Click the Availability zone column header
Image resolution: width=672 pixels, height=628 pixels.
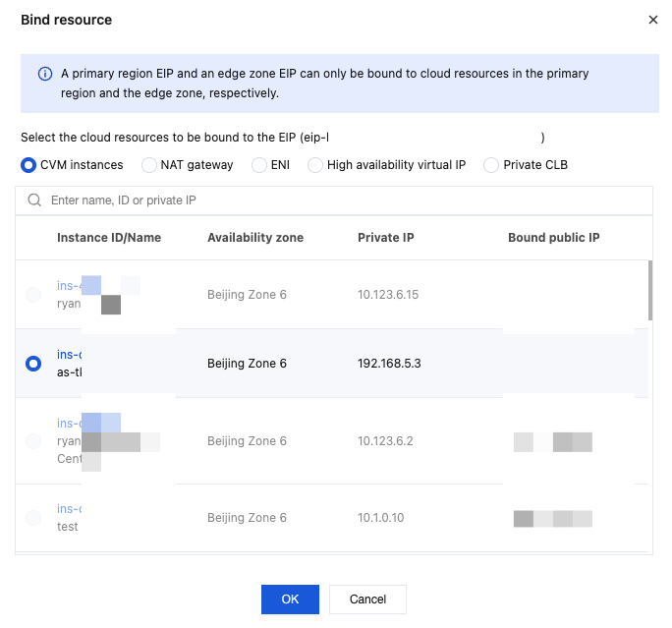point(255,238)
